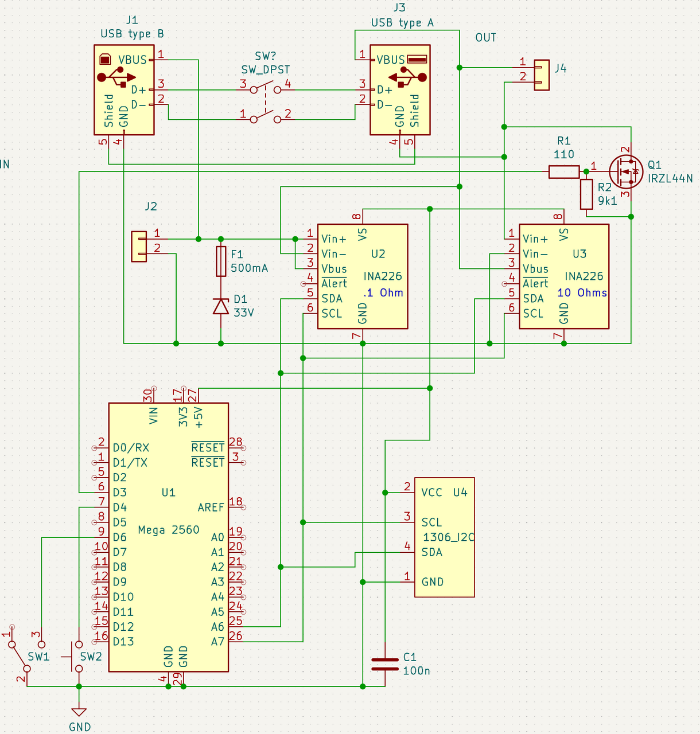This screenshot has height=734, width=700.
Task: Select the R1 resistor body
Action: pyautogui.click(x=564, y=171)
